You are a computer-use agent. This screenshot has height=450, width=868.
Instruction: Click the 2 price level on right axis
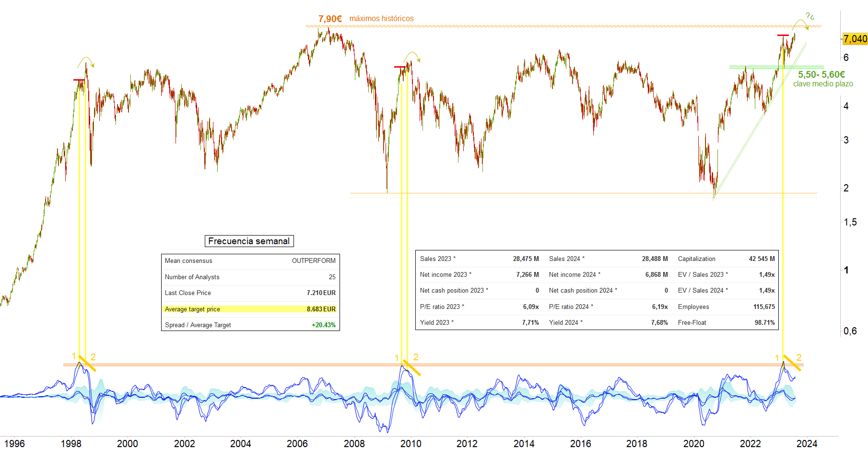point(846,188)
